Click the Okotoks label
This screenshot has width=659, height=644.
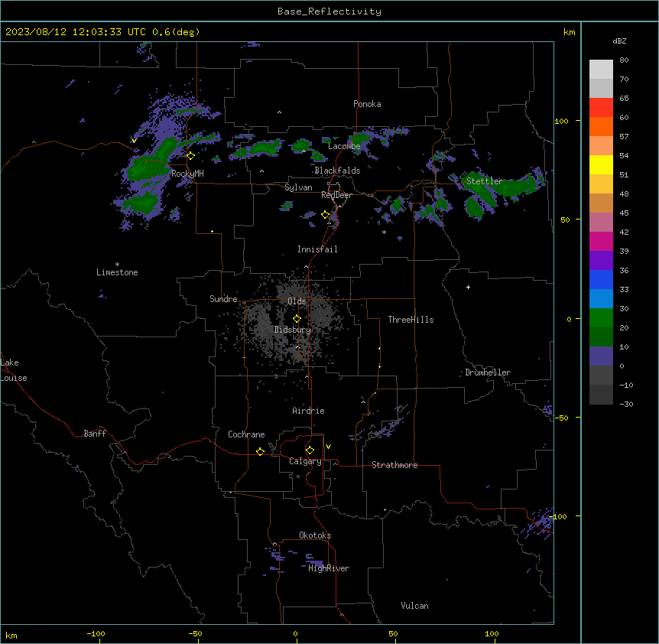point(315,535)
